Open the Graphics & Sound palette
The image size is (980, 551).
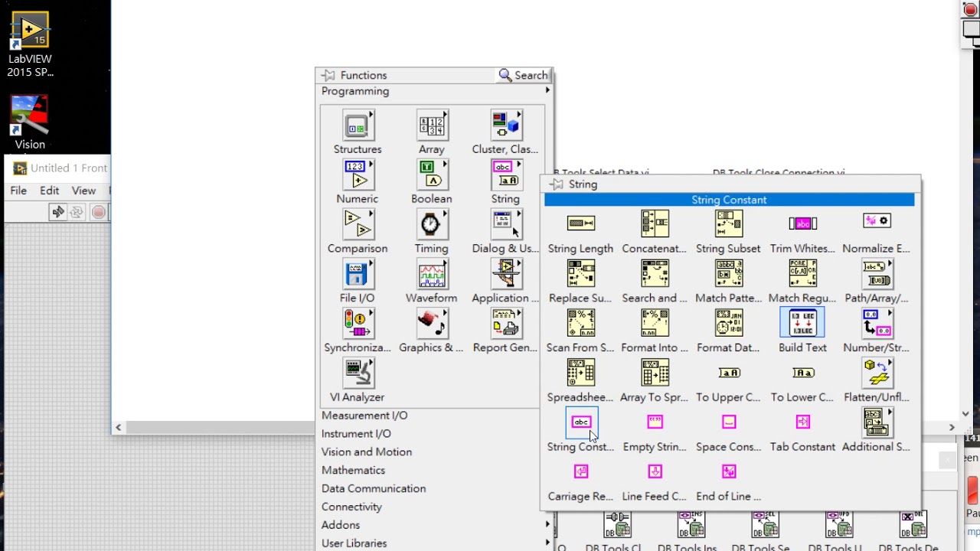tap(432, 324)
